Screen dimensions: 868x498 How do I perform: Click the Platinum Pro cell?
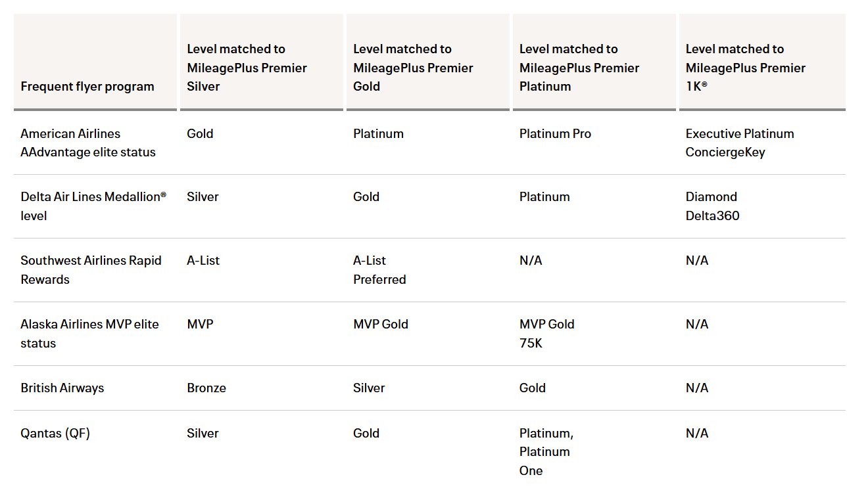pos(555,133)
